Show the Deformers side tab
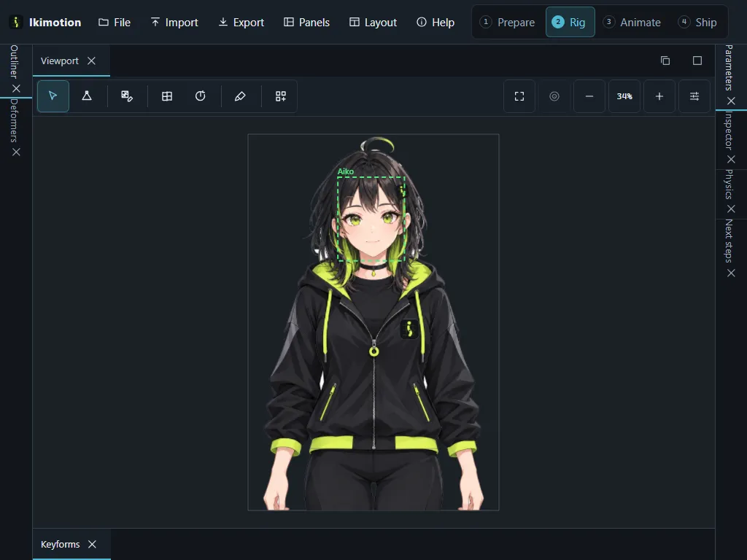Screen dimensions: 747x560 [x=15, y=120]
